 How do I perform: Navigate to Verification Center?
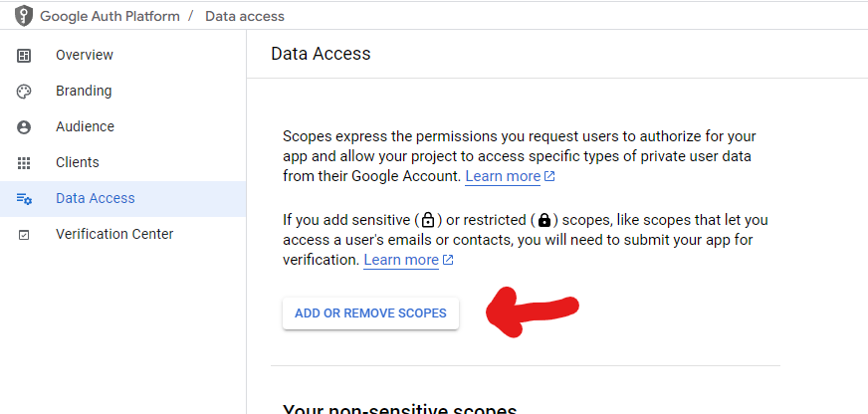[x=114, y=234]
